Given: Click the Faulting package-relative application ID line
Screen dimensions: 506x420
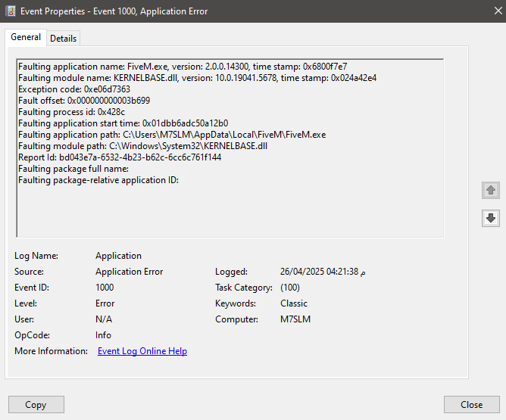Looking at the screenshot, I should coord(98,180).
